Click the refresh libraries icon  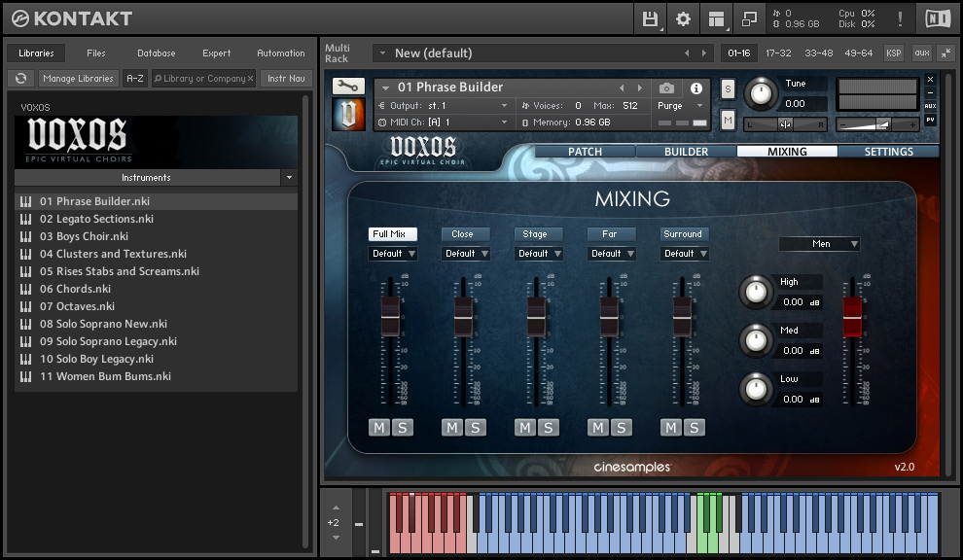coord(21,79)
